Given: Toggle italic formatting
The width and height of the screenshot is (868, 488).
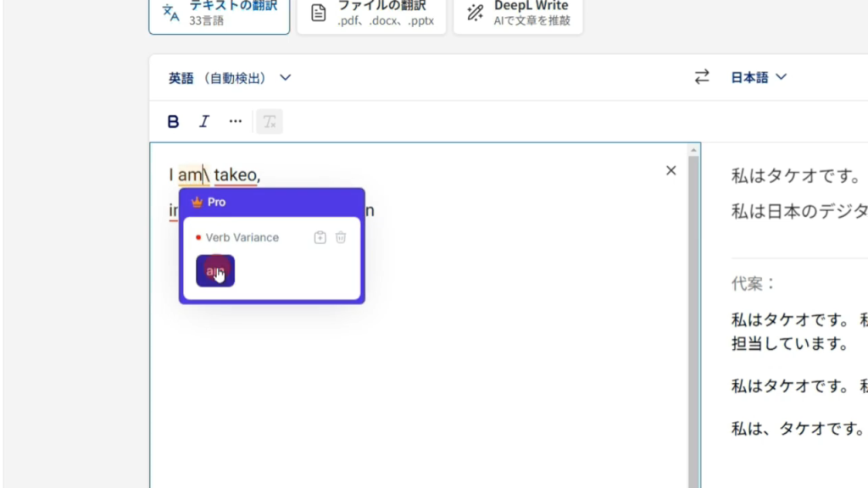Looking at the screenshot, I should click(x=204, y=122).
